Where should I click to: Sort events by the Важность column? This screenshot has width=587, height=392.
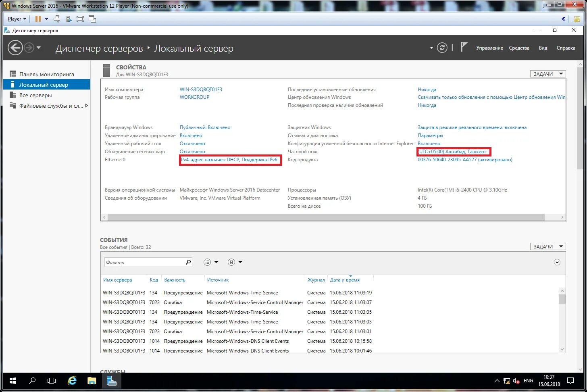pyautogui.click(x=175, y=280)
